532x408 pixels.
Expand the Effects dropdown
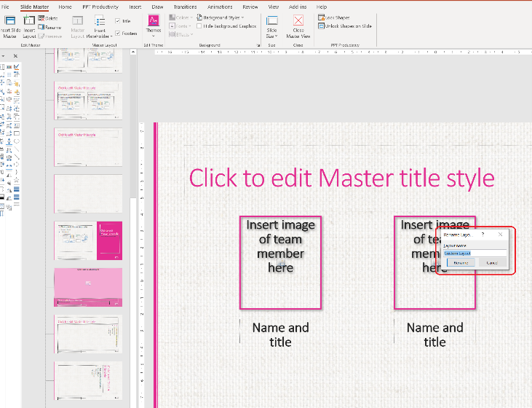coord(181,34)
